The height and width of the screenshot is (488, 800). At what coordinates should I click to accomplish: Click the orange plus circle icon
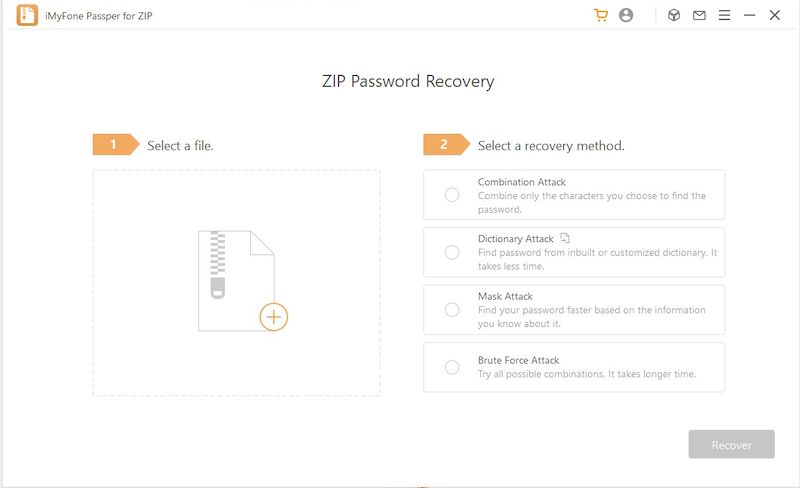pyautogui.click(x=273, y=317)
